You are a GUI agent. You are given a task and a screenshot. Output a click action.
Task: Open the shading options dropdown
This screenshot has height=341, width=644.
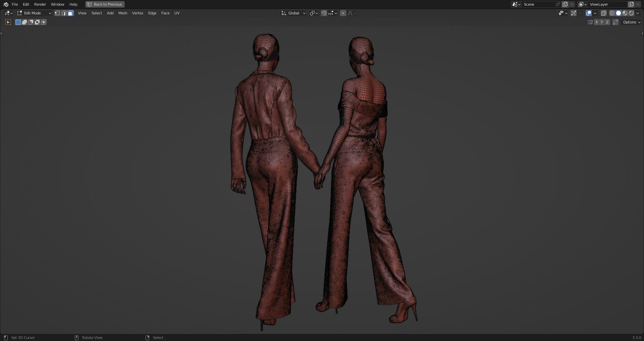(638, 13)
